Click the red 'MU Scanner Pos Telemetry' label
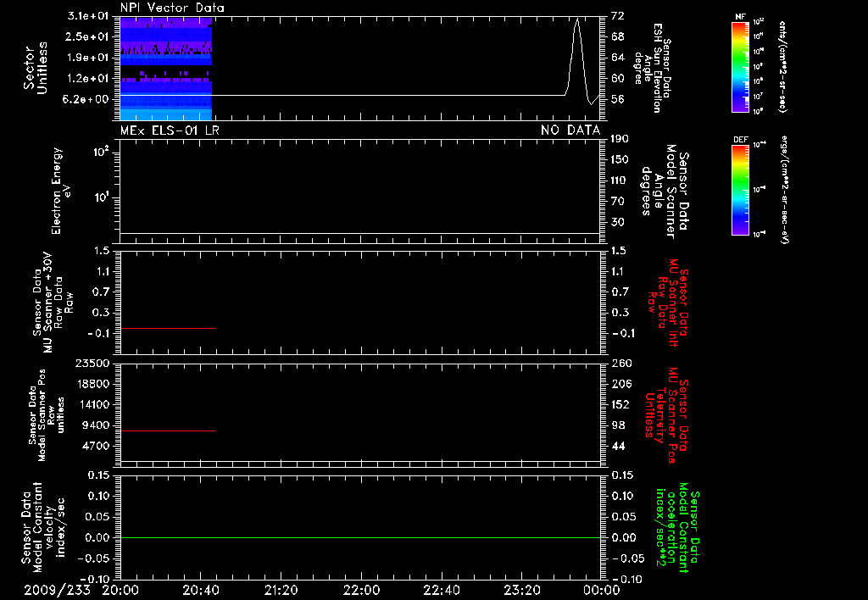 (x=667, y=415)
